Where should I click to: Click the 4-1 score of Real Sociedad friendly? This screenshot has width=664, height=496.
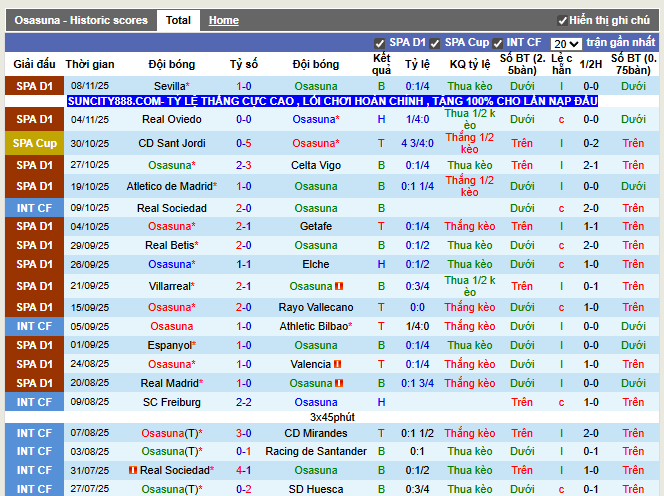tap(243, 470)
